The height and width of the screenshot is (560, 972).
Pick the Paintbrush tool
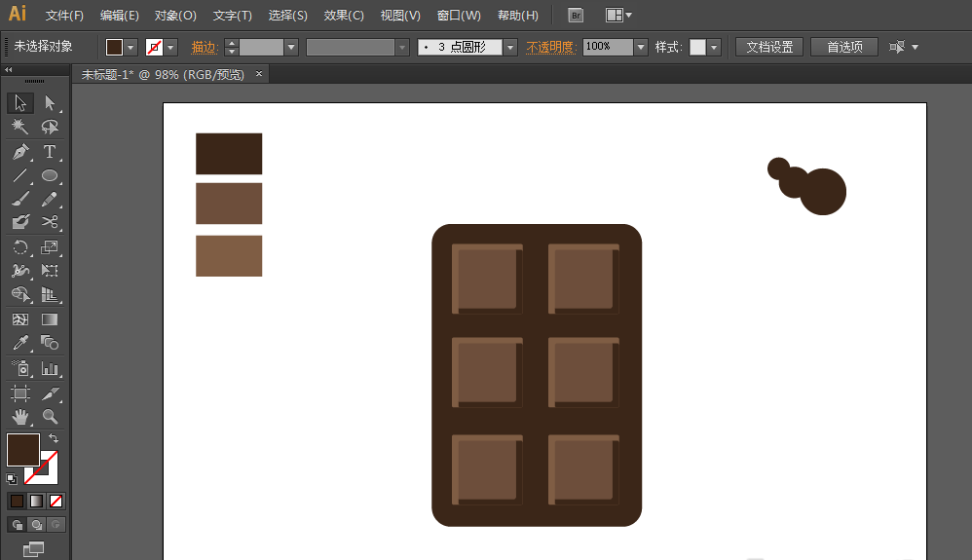point(20,199)
